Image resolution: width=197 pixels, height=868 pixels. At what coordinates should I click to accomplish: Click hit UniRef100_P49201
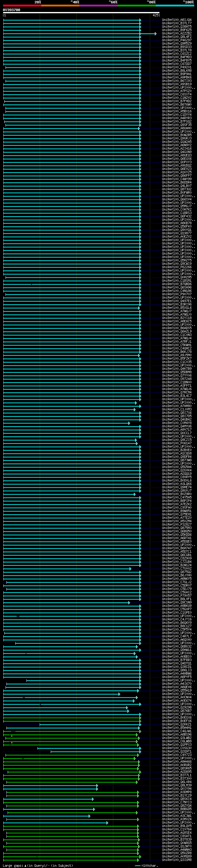[177, 67]
